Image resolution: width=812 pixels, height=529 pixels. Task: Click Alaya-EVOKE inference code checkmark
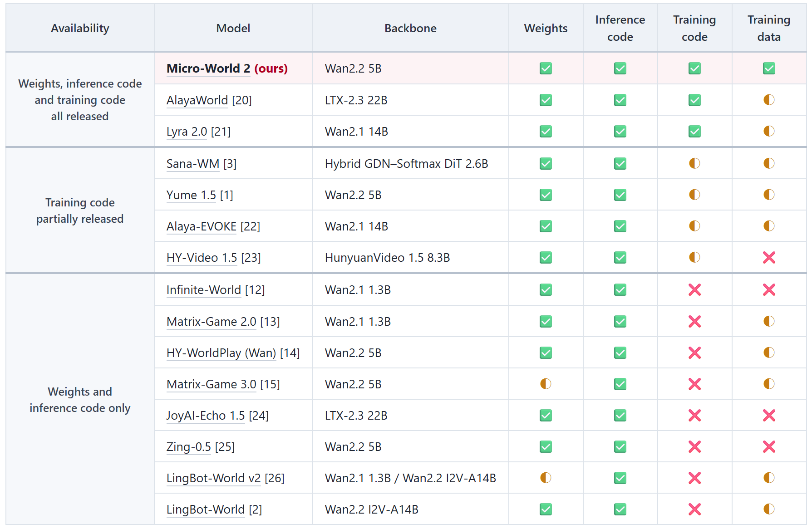pyautogui.click(x=620, y=226)
